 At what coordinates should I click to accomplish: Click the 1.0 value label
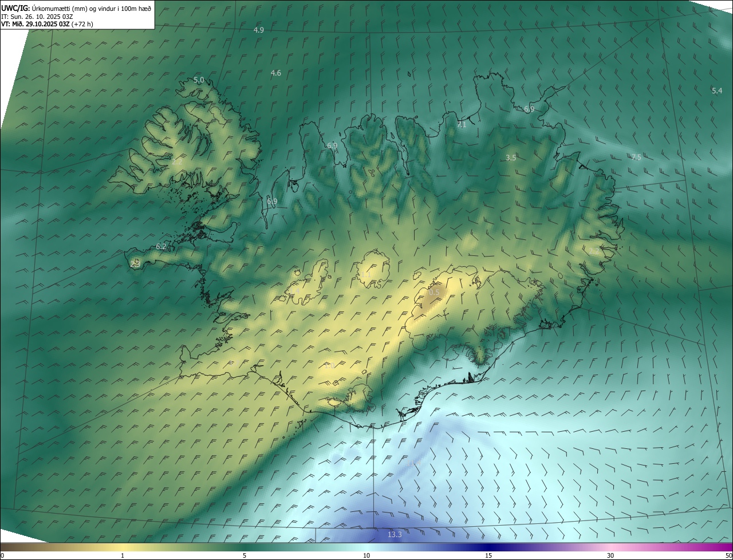pos(329,365)
